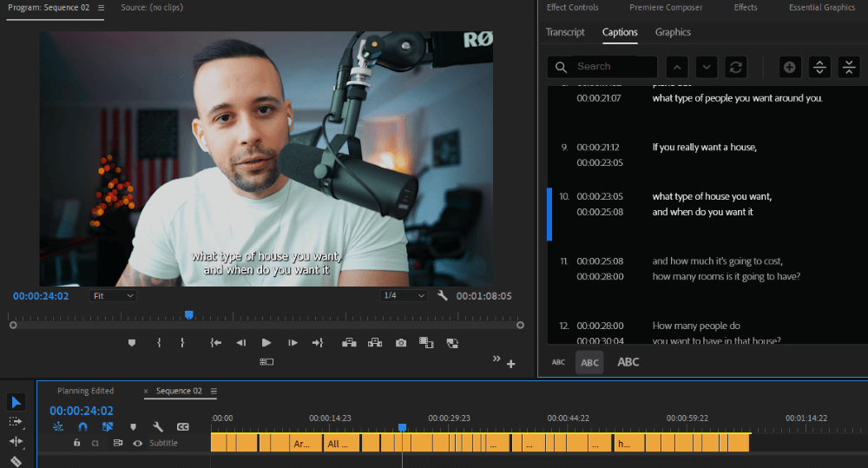Click Add Marker in Program monitor

point(132,343)
